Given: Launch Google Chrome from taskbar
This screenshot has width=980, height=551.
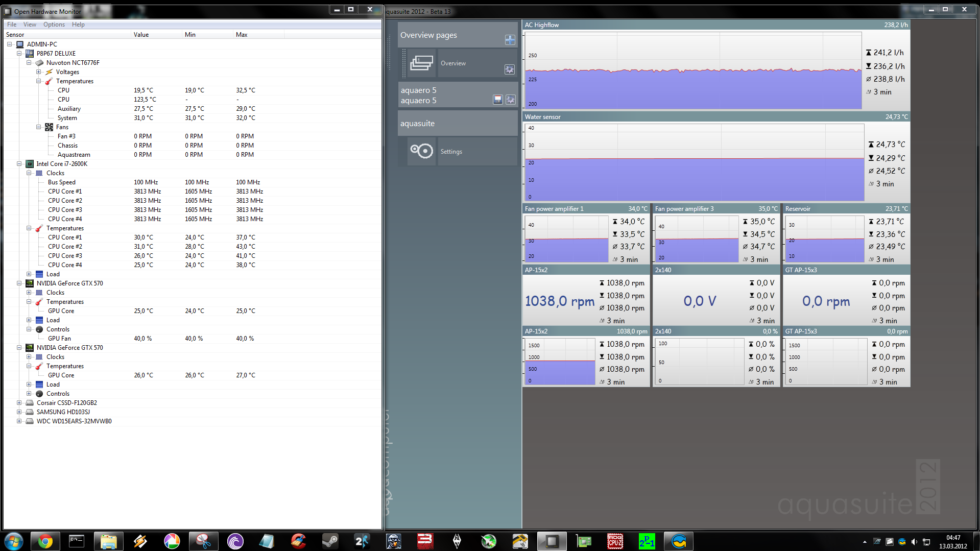Looking at the screenshot, I should [45, 541].
